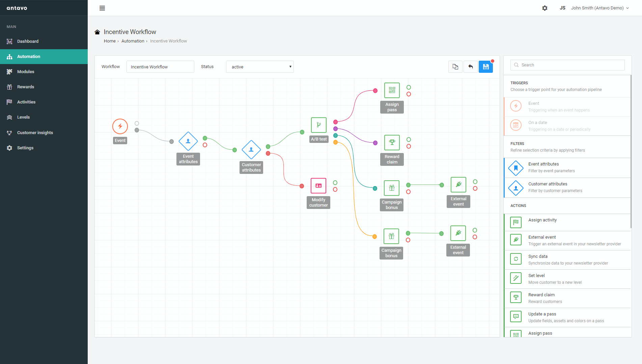Select the Reward claim trophy node
The height and width of the screenshot is (364, 642).
click(x=392, y=143)
